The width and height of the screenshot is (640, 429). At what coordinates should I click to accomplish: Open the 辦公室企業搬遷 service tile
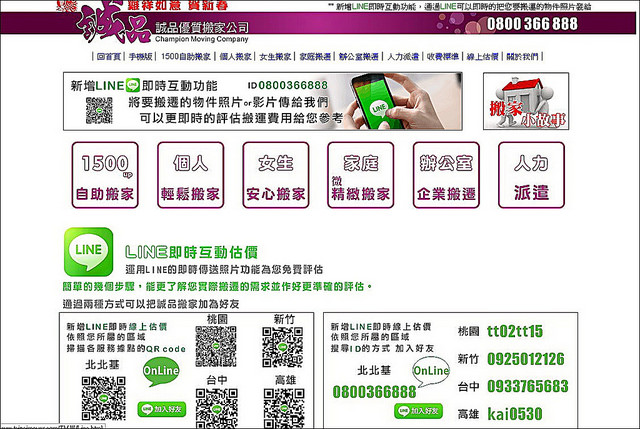[445, 175]
